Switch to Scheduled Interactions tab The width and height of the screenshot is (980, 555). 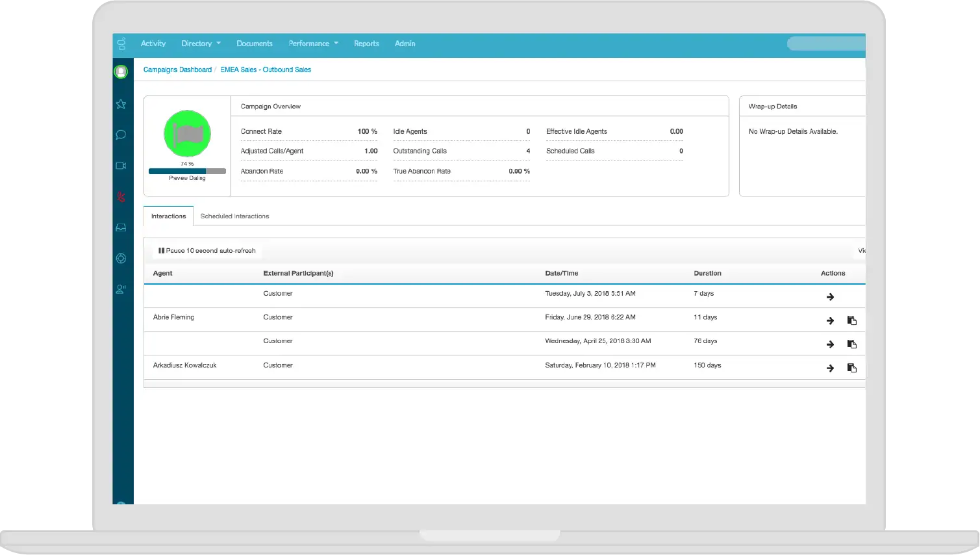tap(234, 216)
